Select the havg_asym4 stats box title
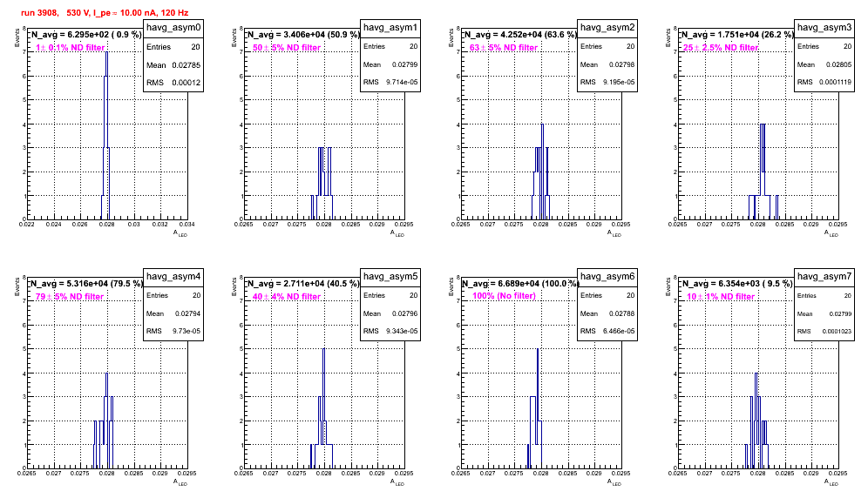868x498 pixels. pyautogui.click(x=173, y=276)
